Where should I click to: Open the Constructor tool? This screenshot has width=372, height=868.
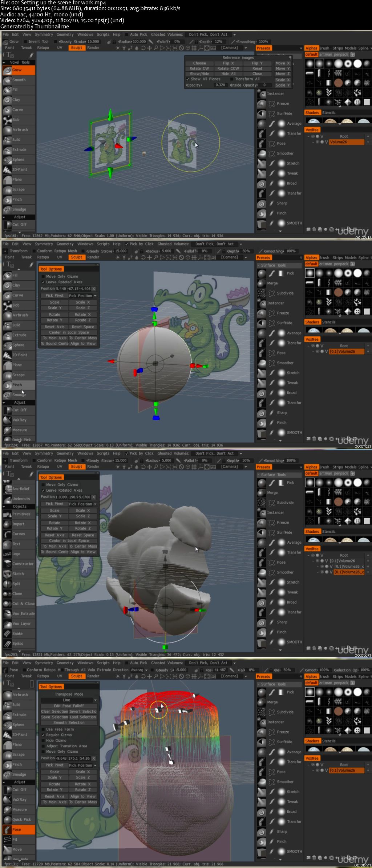(19, 564)
